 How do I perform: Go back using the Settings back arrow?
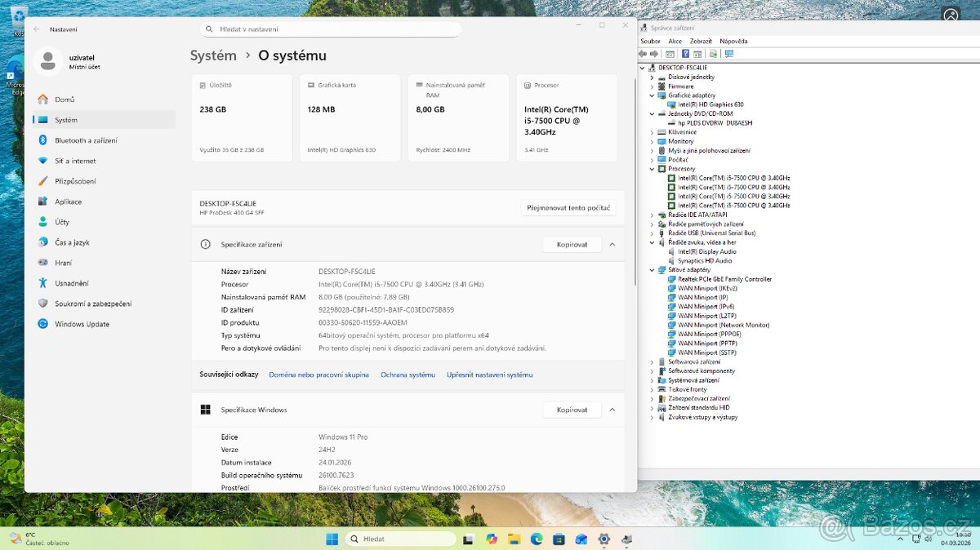[37, 29]
